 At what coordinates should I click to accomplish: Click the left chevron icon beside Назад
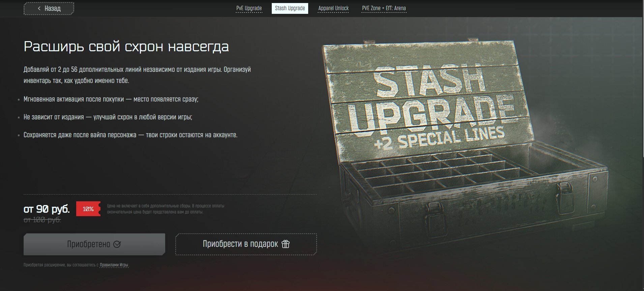(39, 8)
